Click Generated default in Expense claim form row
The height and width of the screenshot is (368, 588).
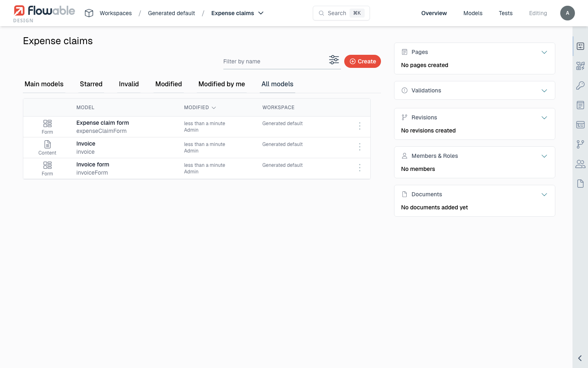point(283,123)
